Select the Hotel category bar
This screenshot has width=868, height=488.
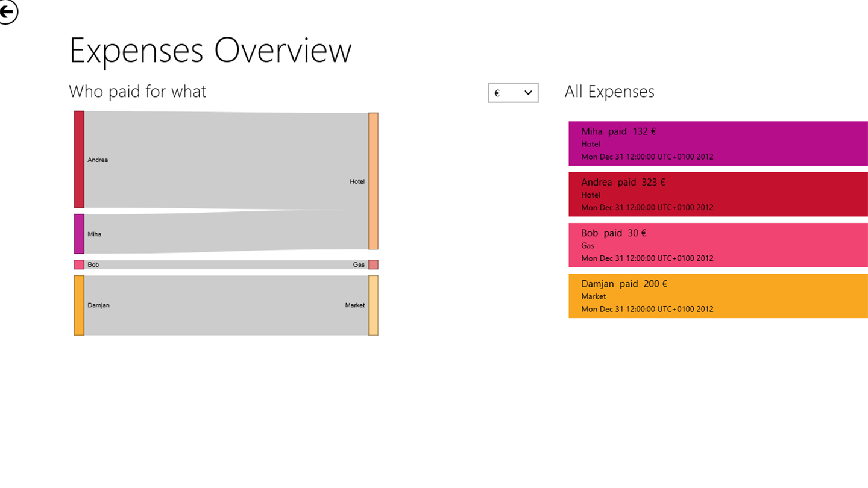[x=373, y=181]
